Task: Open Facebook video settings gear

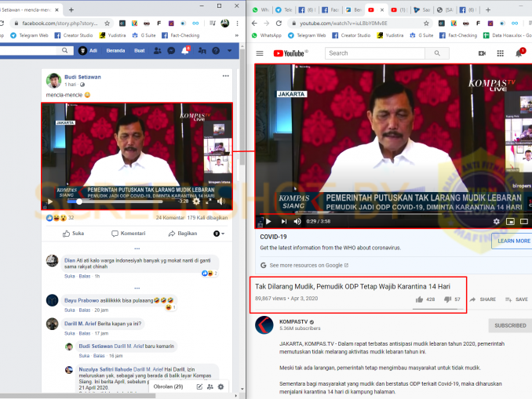Action: tap(196, 201)
